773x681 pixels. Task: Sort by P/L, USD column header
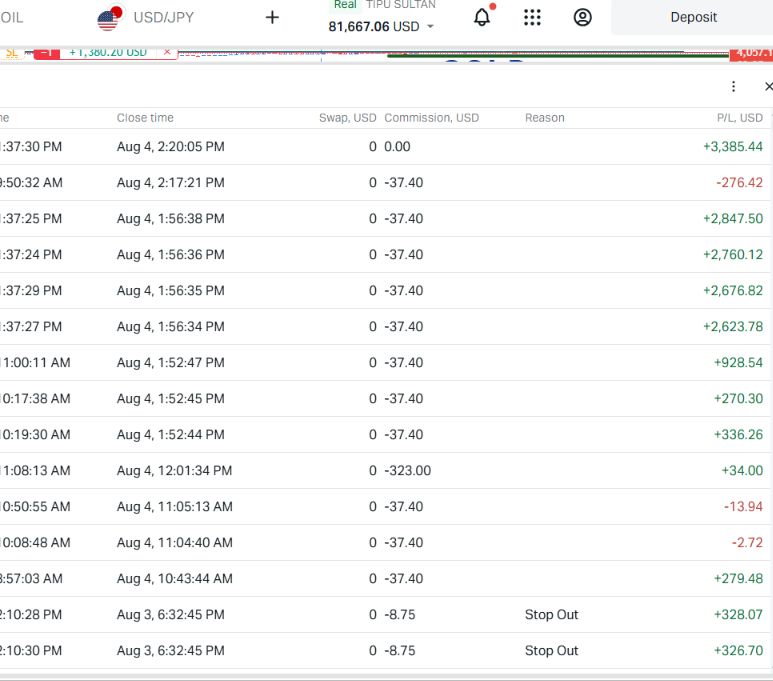click(x=739, y=118)
